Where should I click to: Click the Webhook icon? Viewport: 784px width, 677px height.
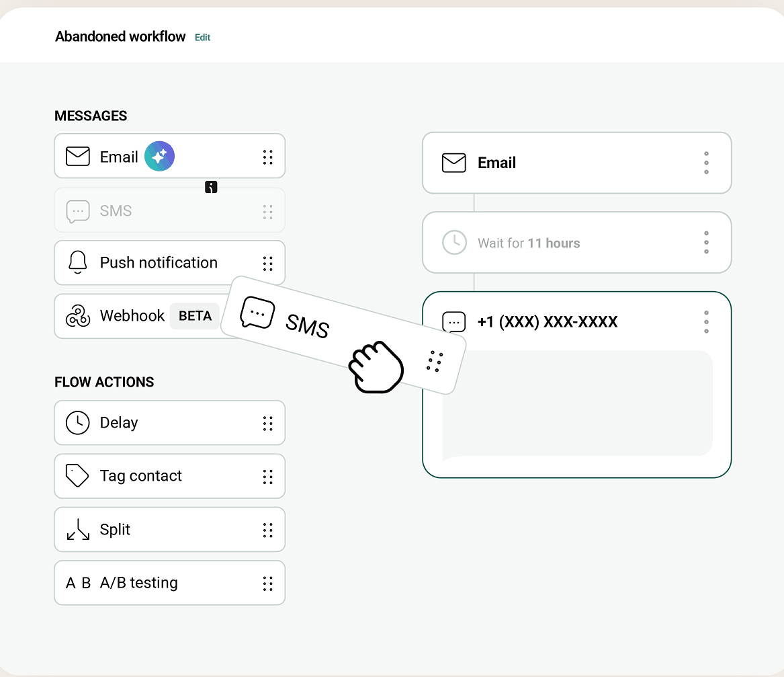(77, 316)
